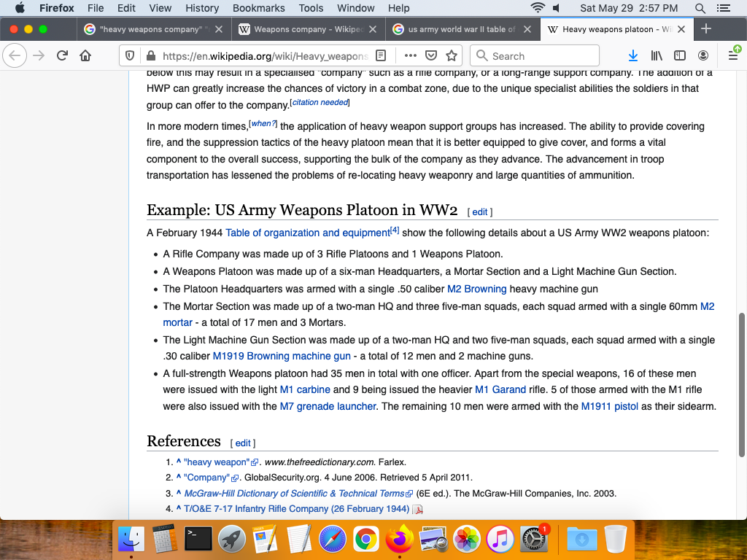Open the Bookmarks menu in menu bar
This screenshot has width=747, height=560.
[258, 8]
